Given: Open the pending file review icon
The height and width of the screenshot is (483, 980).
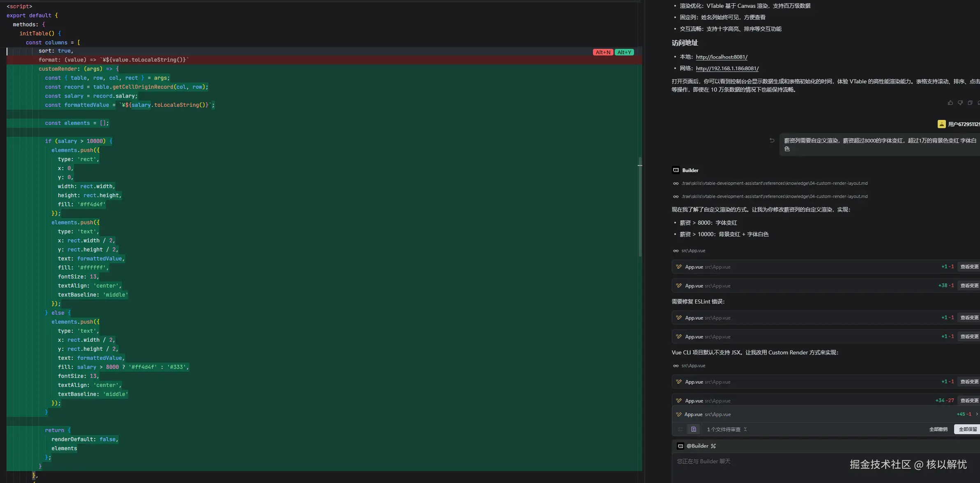Looking at the screenshot, I should tap(694, 429).
